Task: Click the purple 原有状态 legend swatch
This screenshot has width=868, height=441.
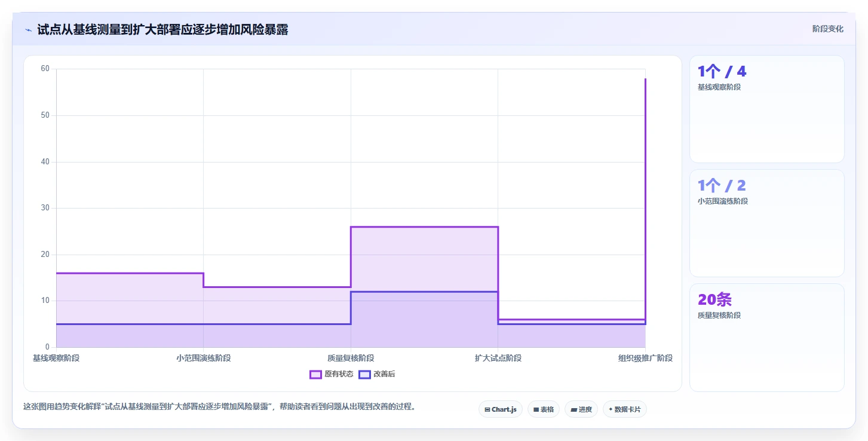Action: tap(315, 374)
